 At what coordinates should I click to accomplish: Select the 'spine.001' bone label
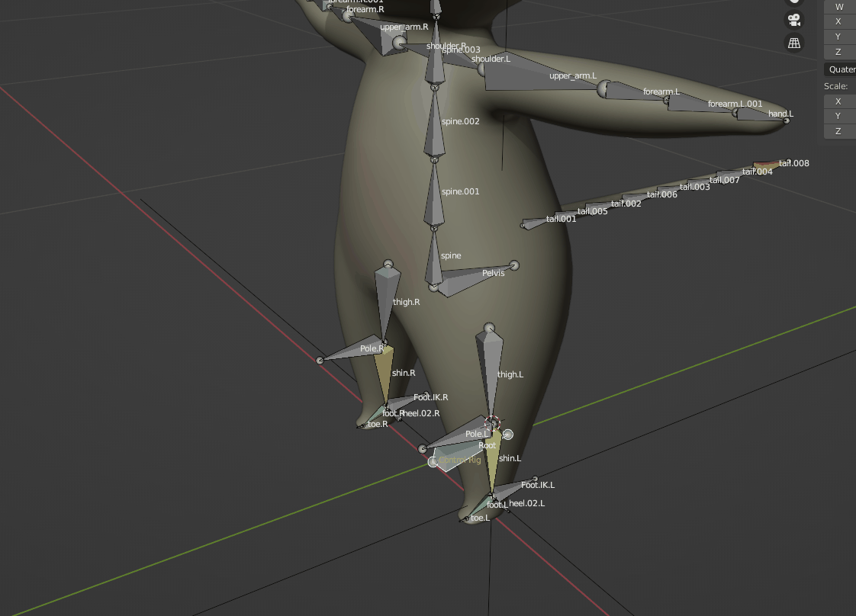click(460, 191)
